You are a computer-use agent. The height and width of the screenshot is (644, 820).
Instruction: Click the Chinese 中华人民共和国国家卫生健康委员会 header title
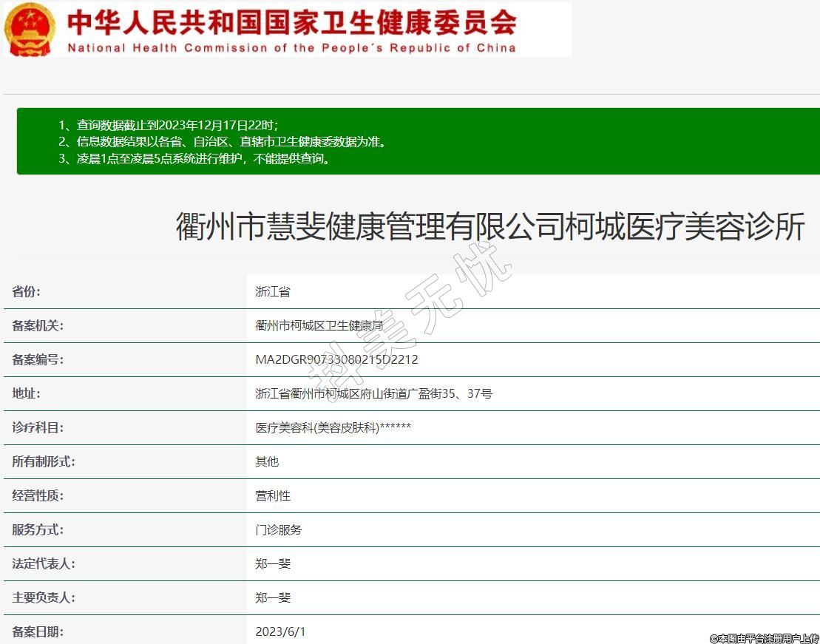point(291,22)
